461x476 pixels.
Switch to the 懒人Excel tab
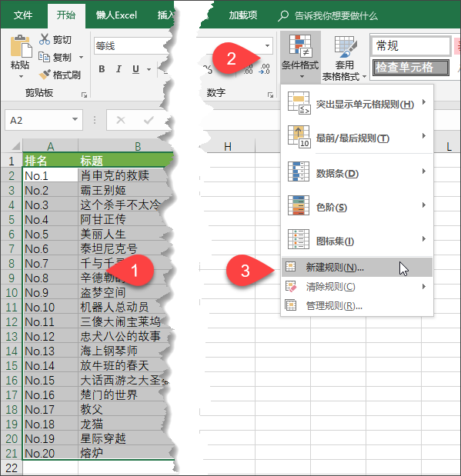[116, 15]
